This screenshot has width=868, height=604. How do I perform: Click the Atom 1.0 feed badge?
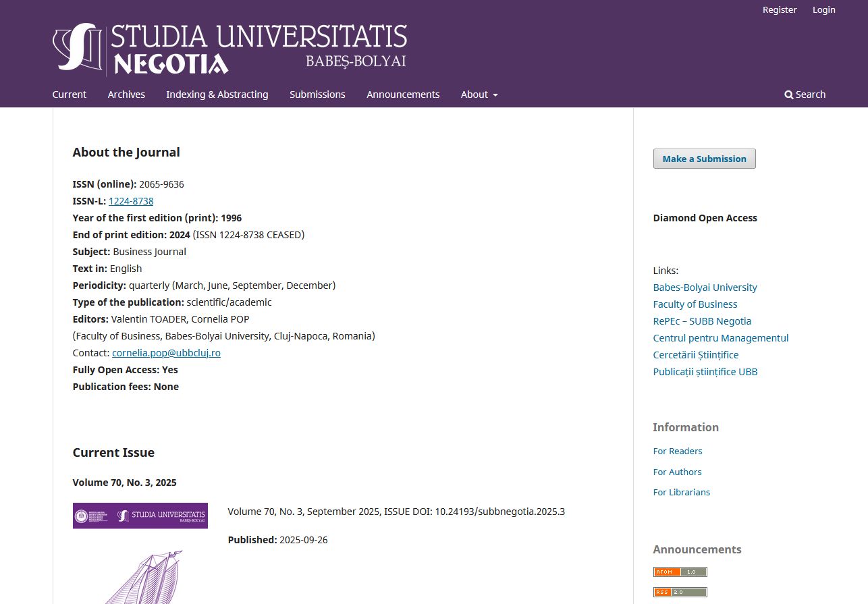pyautogui.click(x=680, y=572)
